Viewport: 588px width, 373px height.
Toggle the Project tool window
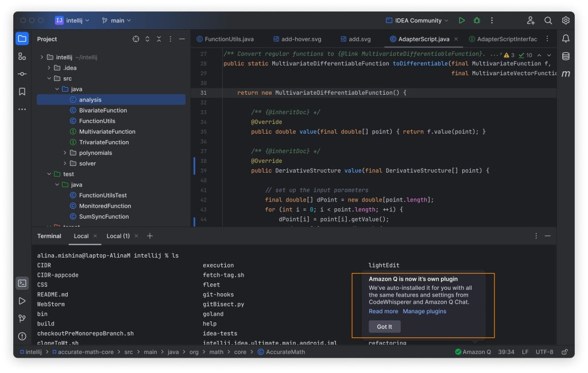[22, 38]
